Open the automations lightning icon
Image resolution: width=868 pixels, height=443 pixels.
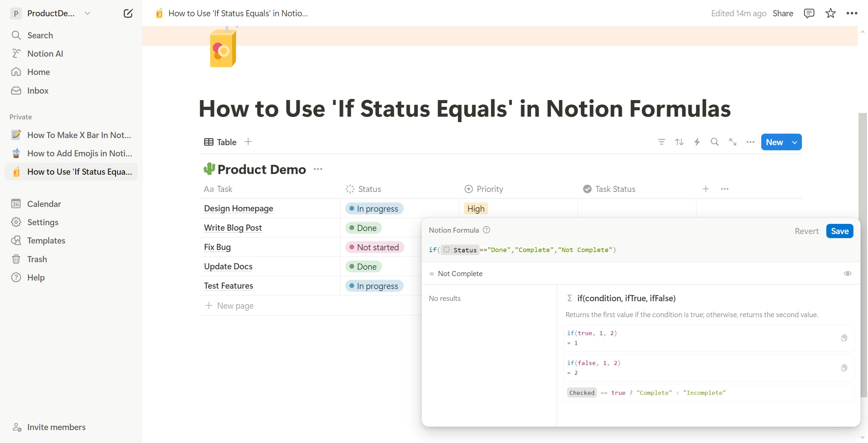[697, 142]
